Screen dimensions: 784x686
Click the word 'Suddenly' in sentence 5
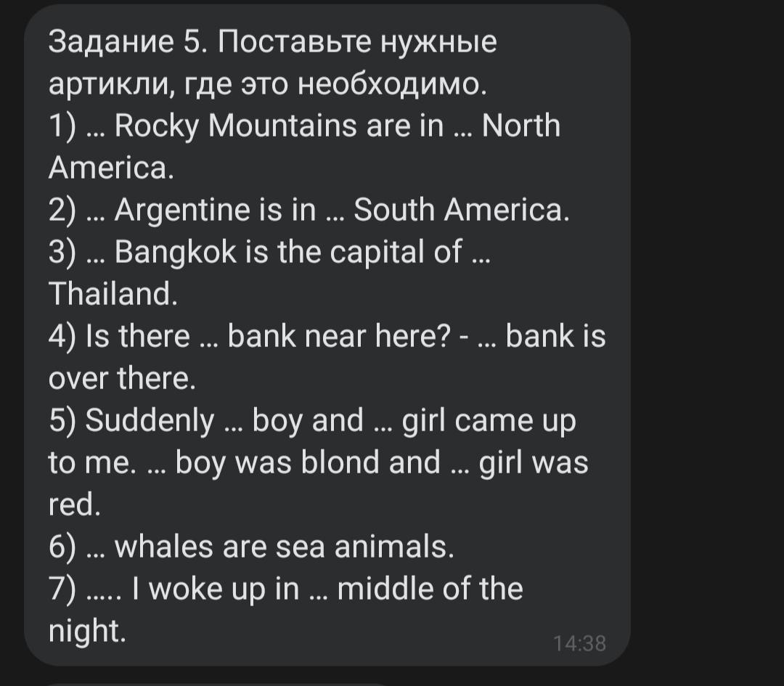[150, 420]
